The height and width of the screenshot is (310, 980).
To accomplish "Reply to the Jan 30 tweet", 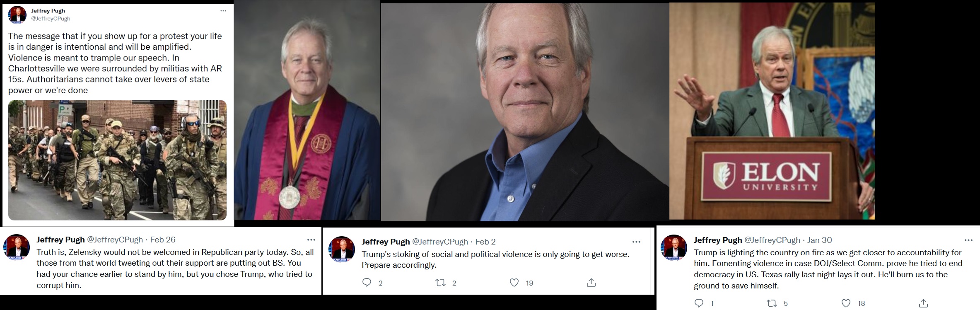I will click(699, 303).
